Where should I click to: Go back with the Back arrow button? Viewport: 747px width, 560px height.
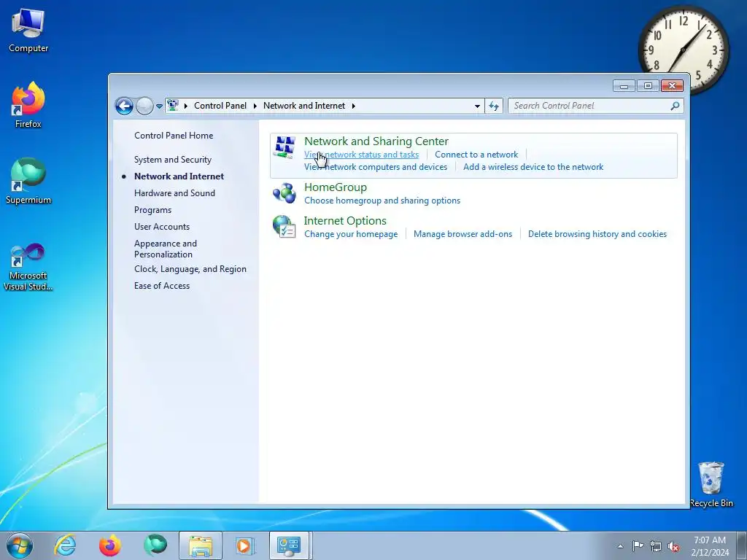click(x=124, y=106)
